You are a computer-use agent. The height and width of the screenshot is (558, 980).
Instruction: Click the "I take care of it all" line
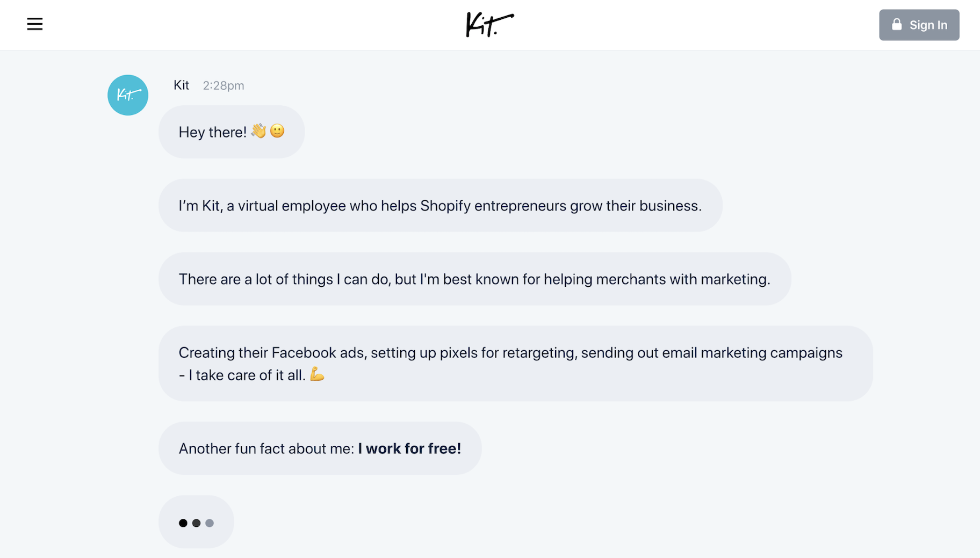coord(246,375)
